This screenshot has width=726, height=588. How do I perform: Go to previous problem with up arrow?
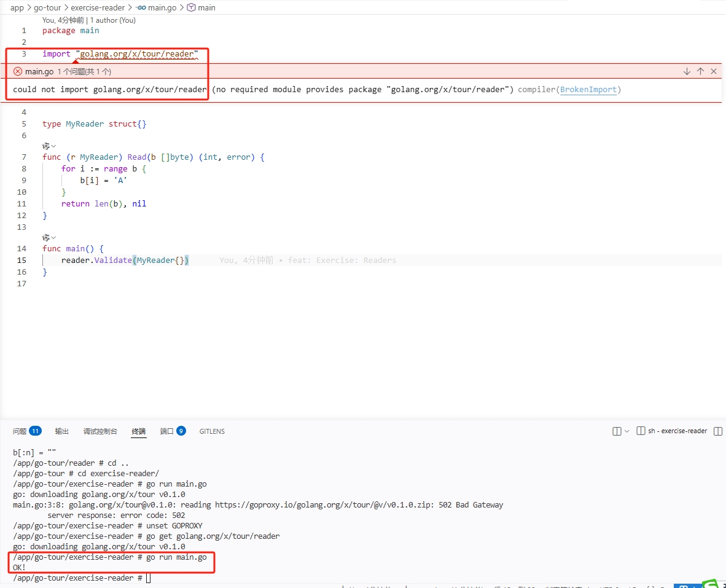tap(700, 71)
